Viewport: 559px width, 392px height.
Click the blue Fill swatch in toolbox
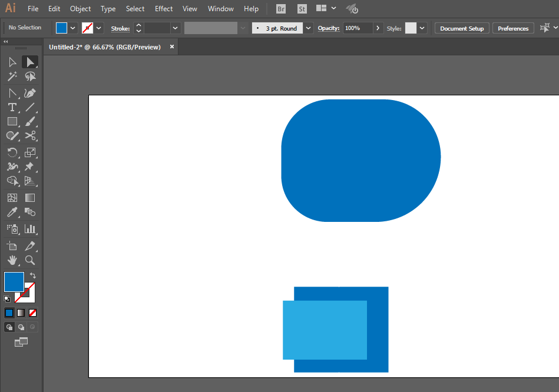[14, 282]
